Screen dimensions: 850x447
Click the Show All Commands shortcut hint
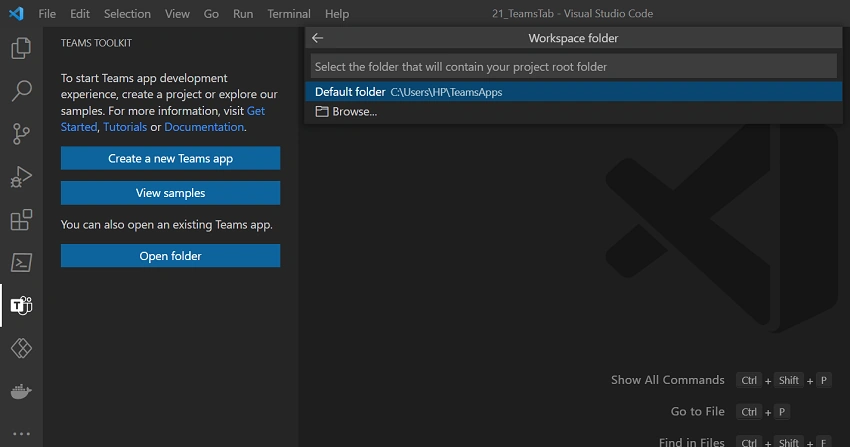click(x=667, y=380)
